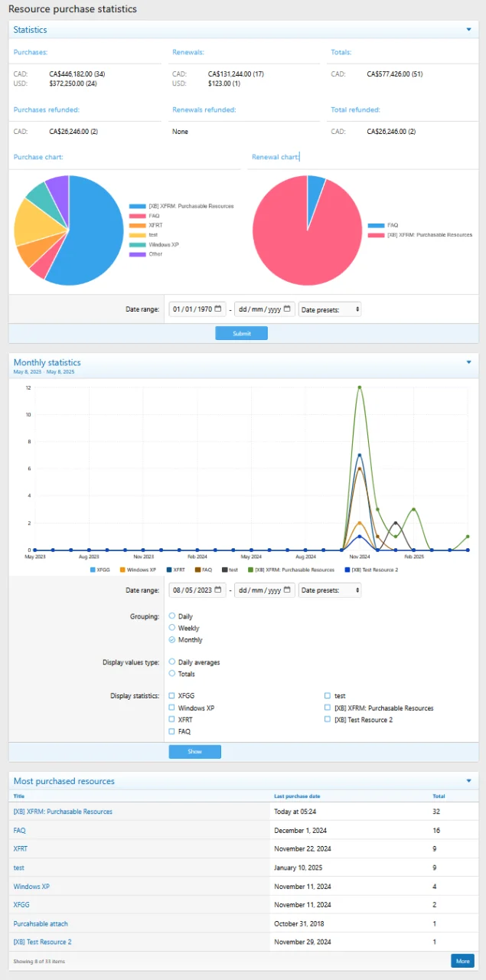Open Date presets dropdown in Statistics
The width and height of the screenshot is (486, 980).
[330, 309]
